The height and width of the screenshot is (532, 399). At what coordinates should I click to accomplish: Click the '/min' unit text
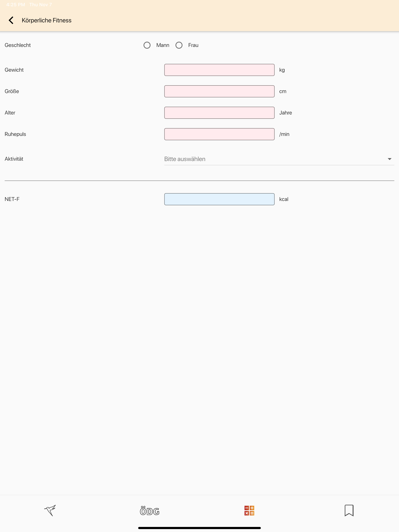284,134
